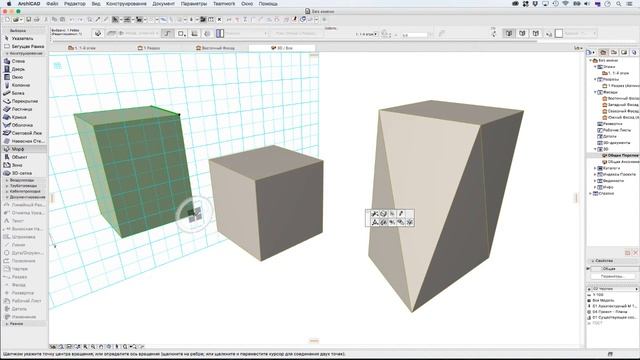640x360 pixels.
Task: Click the New document icon in toolbar
Action: [7, 20]
